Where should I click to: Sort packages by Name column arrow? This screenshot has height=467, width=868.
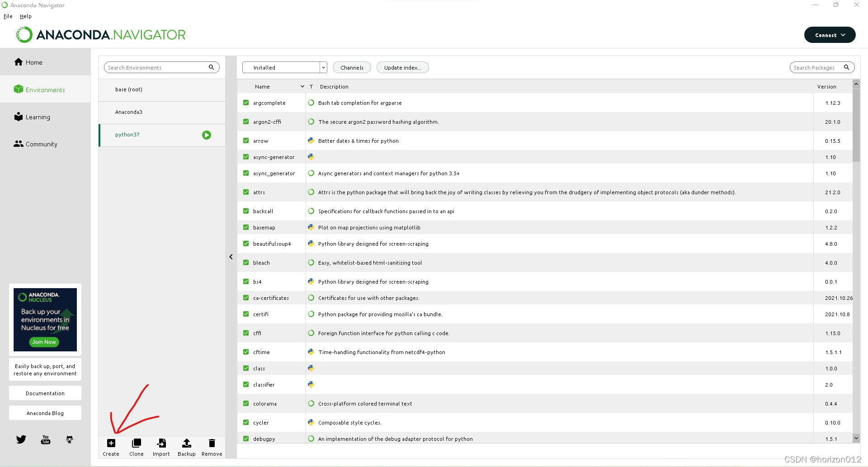coord(302,86)
